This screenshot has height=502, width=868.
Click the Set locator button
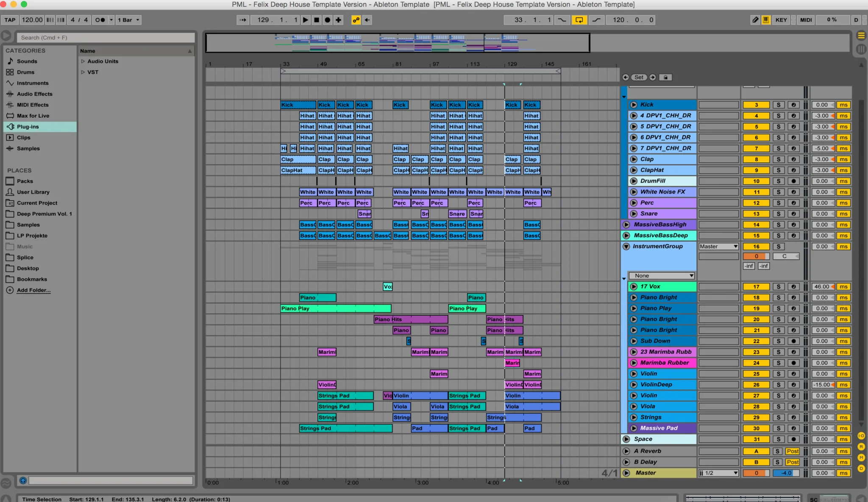tap(639, 77)
